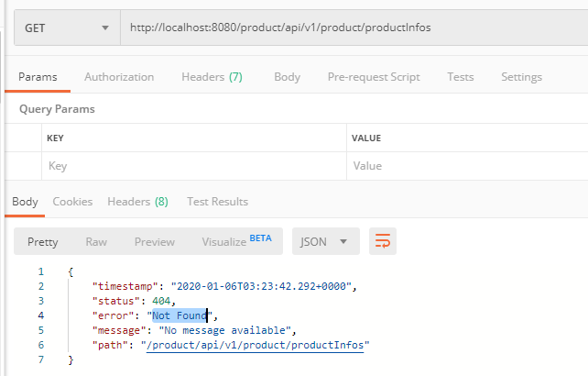Select the response Body tab

(x=25, y=202)
